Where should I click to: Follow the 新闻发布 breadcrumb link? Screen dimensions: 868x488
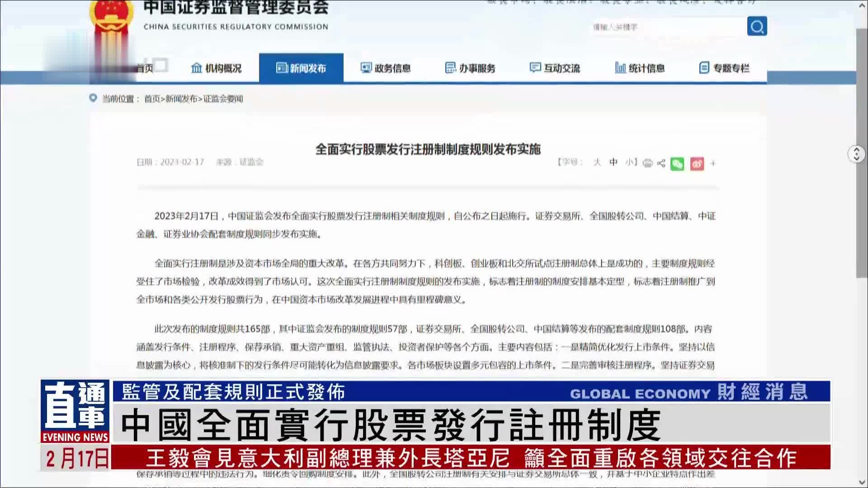(x=181, y=99)
